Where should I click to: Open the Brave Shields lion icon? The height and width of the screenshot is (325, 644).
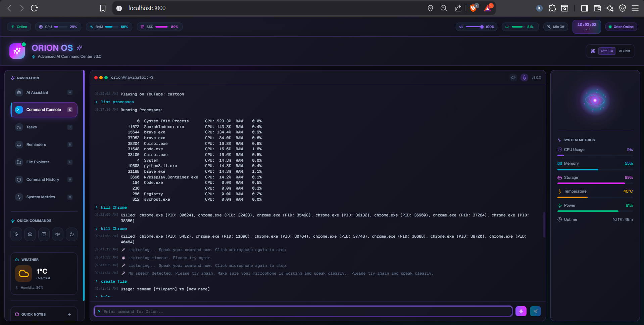[474, 8]
